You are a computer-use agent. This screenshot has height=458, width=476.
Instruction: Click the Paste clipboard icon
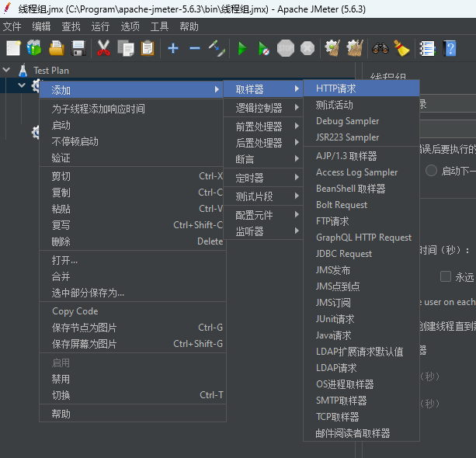tap(148, 48)
